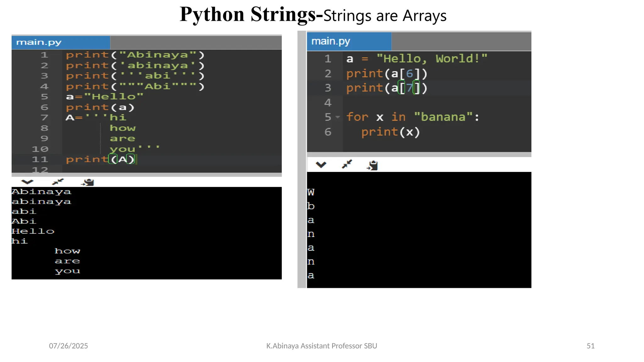Click output letter W in right console
The height and width of the screenshot is (362, 644).
pos(311,192)
